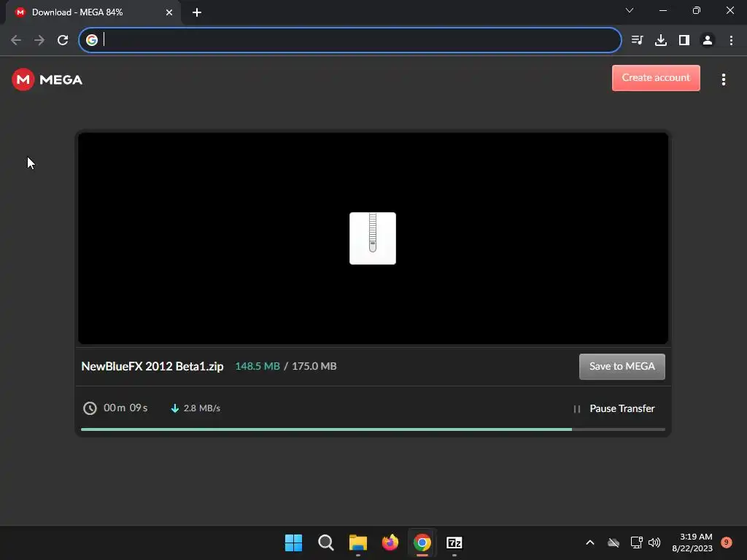This screenshot has width=747, height=560.
Task: Open a new tab
Action: click(197, 12)
